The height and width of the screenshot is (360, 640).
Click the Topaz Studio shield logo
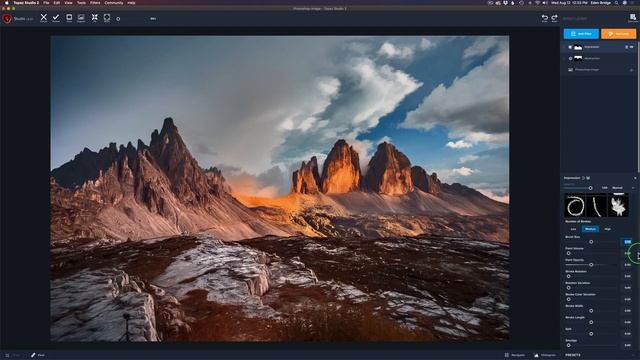click(x=7, y=18)
